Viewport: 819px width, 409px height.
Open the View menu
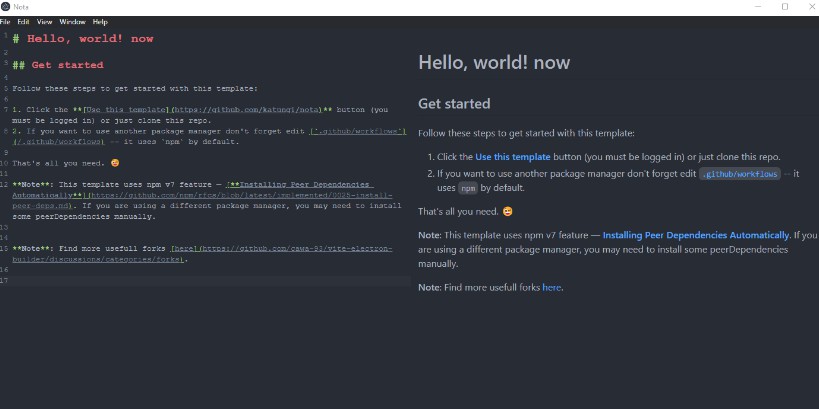(44, 22)
